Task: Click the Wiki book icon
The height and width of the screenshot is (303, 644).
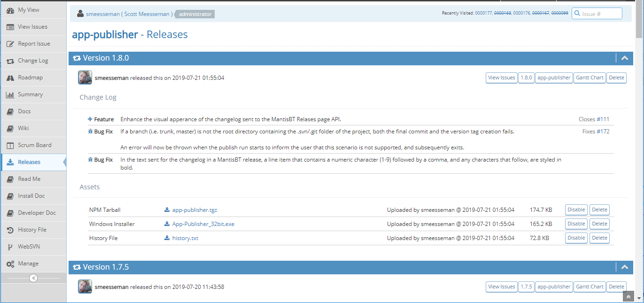Action: tap(10, 128)
